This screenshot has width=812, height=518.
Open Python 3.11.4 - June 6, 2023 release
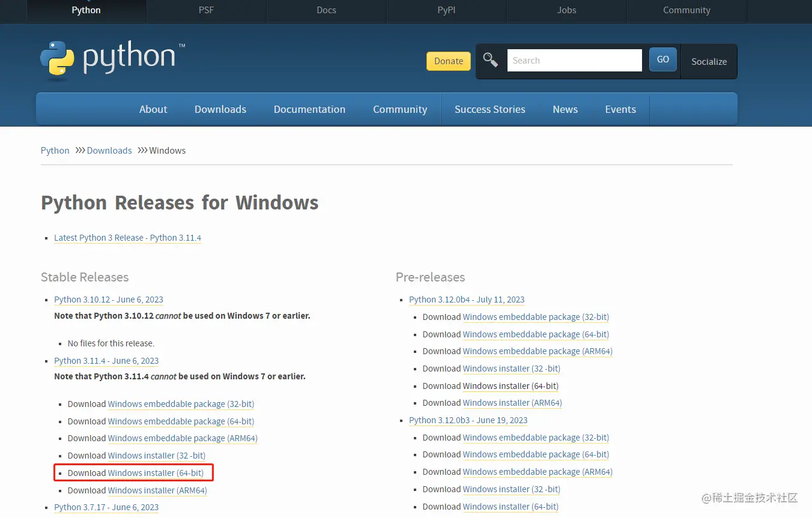[x=106, y=361]
